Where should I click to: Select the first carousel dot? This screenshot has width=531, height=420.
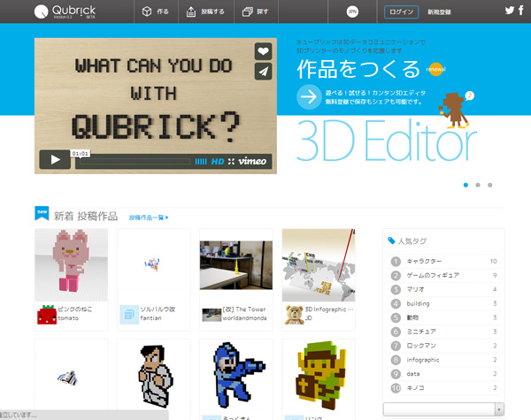coord(466,185)
